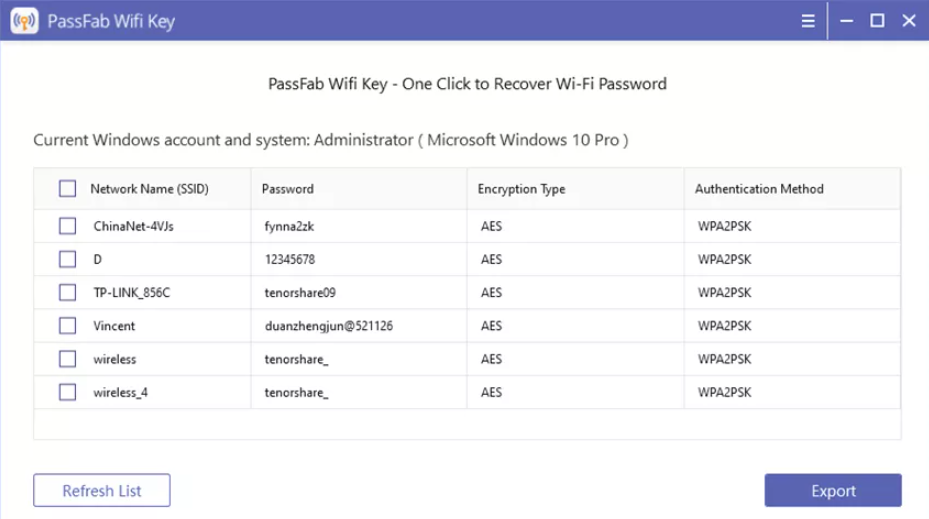Select the Vincent password cell duanzhengjun@521126
The height and width of the screenshot is (519, 929).
click(x=329, y=326)
